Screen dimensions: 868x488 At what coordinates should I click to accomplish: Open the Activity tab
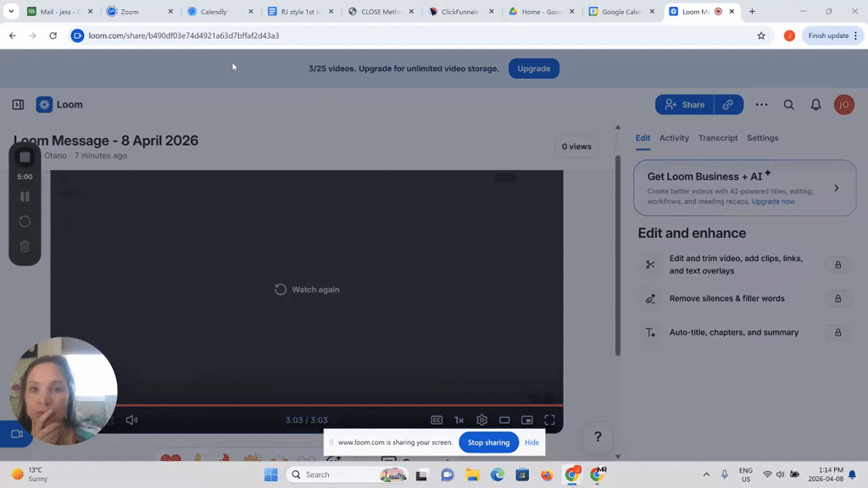[674, 138]
